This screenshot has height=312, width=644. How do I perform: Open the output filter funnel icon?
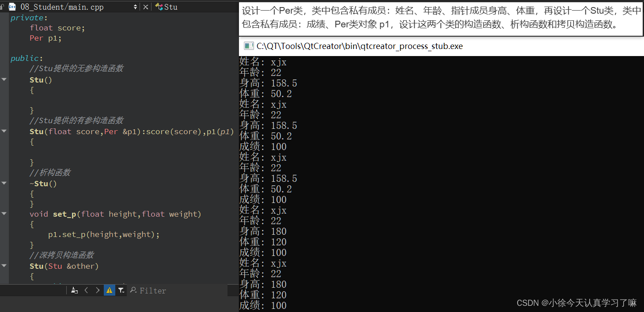[121, 290]
